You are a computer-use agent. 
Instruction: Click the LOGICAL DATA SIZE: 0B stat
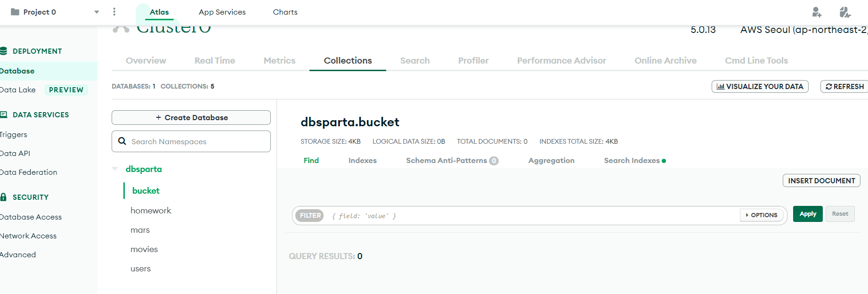(409, 141)
